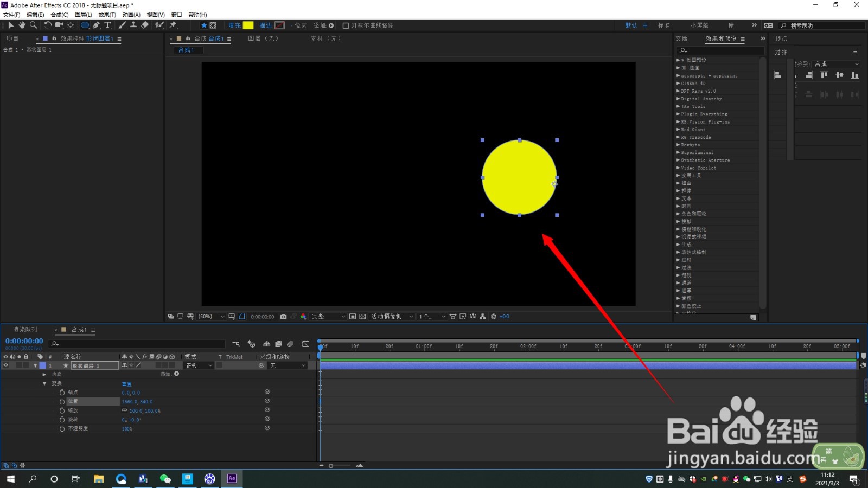Select the 标准 workspace
Image resolution: width=868 pixels, height=488 pixels.
pyautogui.click(x=664, y=25)
